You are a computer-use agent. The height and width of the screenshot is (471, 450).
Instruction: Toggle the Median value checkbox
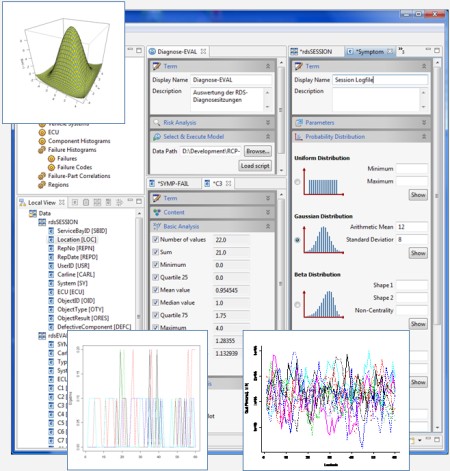(x=155, y=303)
